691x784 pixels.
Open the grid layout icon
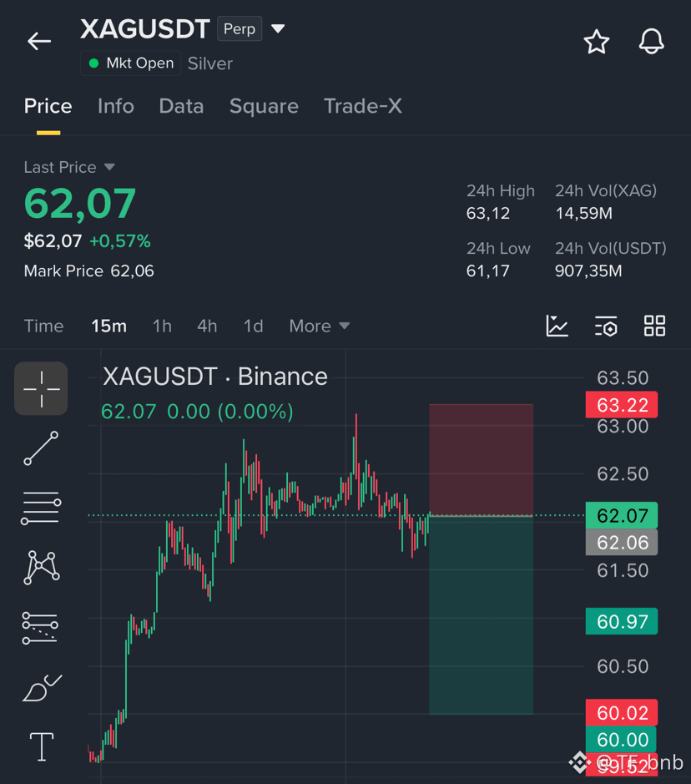pos(654,326)
